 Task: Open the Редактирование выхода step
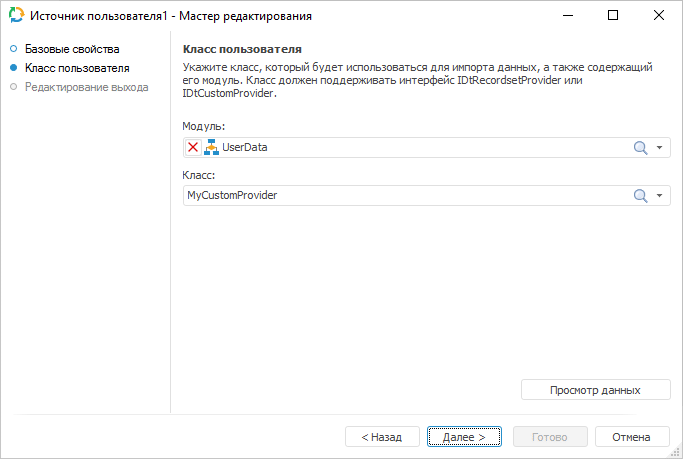86,87
